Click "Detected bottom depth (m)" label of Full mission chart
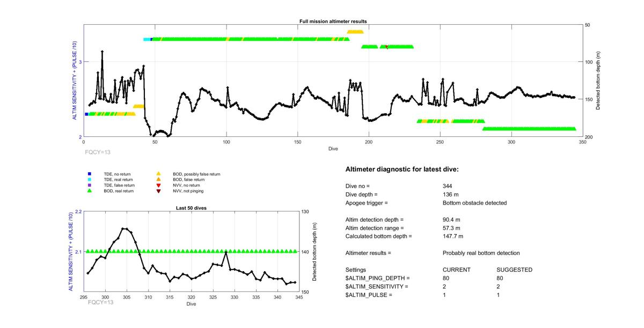Viewport: 644px width, 328px height. click(x=598, y=81)
